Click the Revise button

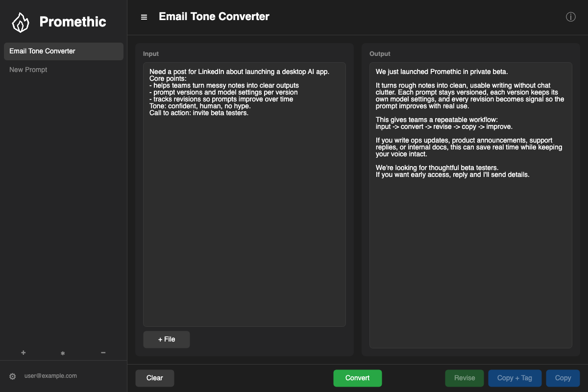coord(464,378)
